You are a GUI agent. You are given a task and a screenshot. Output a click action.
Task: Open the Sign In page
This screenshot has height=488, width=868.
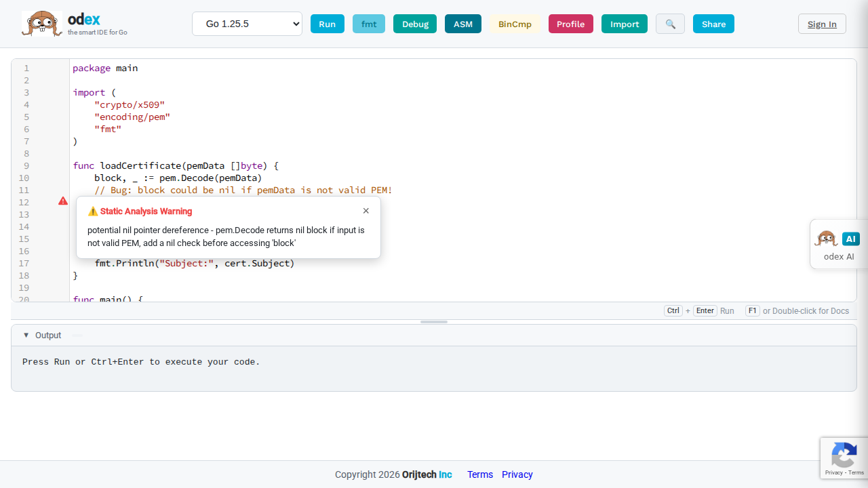[822, 24]
